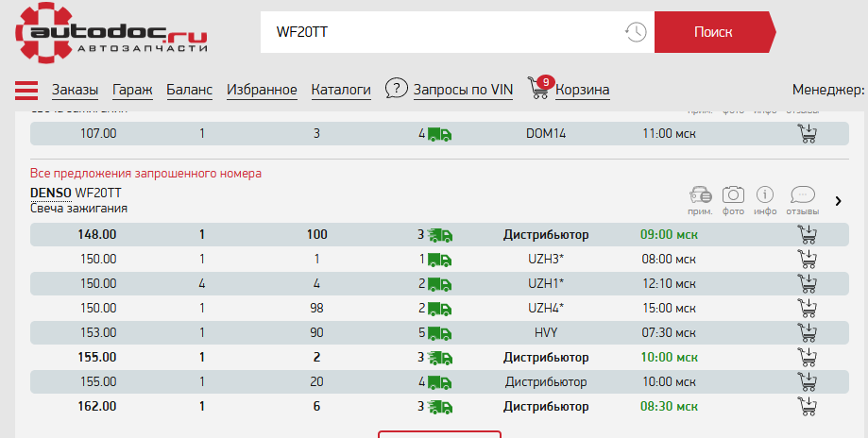Click the VIN request question mark icon

click(x=397, y=90)
